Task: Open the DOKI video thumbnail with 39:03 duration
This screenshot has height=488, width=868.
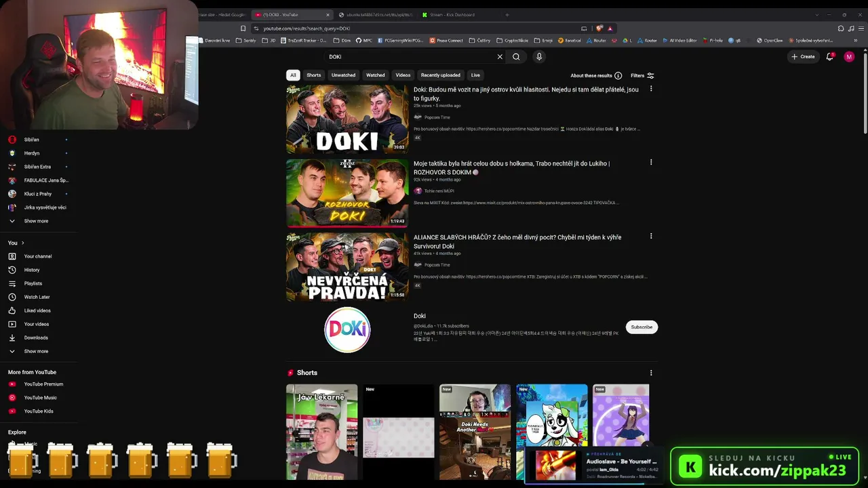Action: (x=347, y=119)
